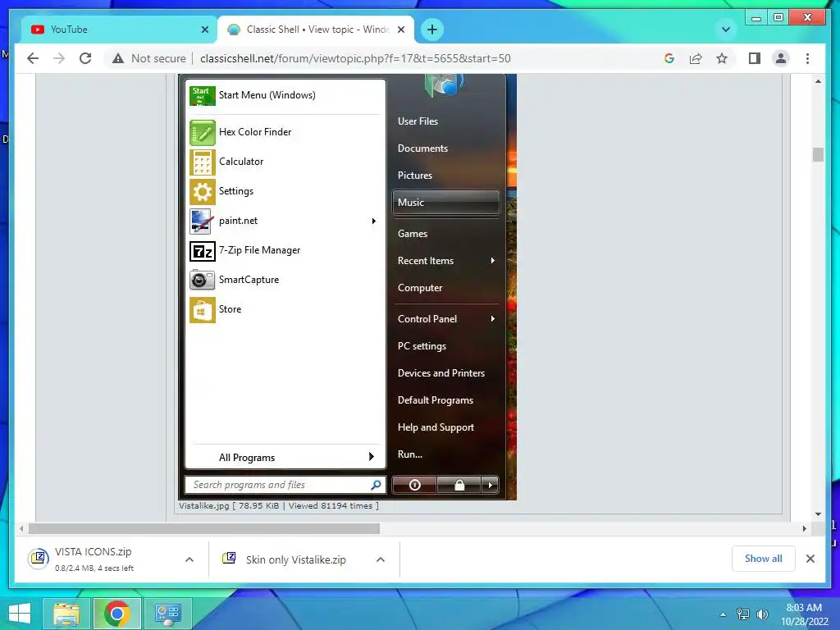This screenshot has height=630, width=840.
Task: Click the 7-Zip File Manager icon
Action: tap(203, 251)
